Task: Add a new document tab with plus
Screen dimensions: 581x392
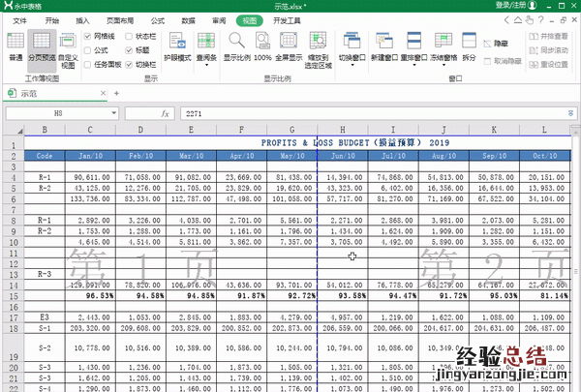Action: pos(117,93)
